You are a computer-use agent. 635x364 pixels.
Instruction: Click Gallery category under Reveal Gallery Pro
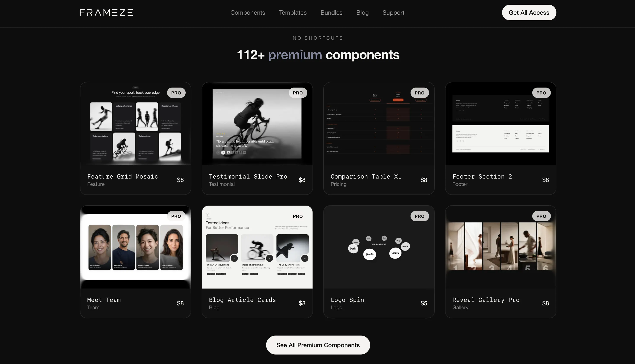(x=460, y=308)
